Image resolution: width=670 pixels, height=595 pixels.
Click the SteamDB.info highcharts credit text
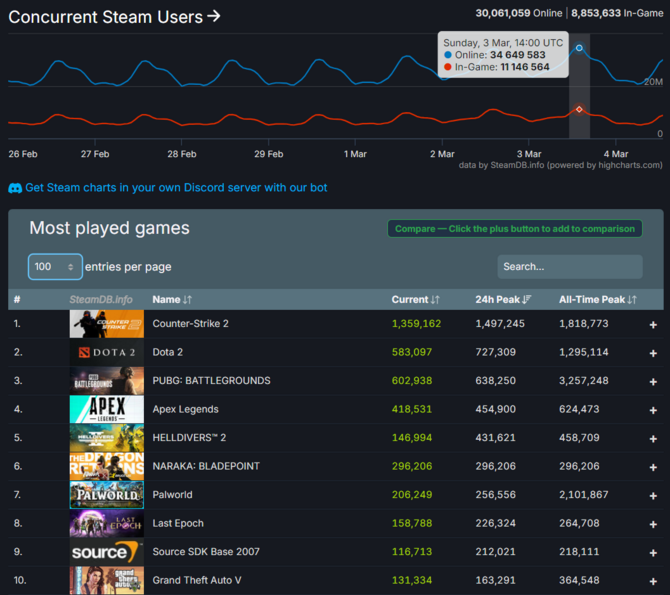click(x=560, y=165)
